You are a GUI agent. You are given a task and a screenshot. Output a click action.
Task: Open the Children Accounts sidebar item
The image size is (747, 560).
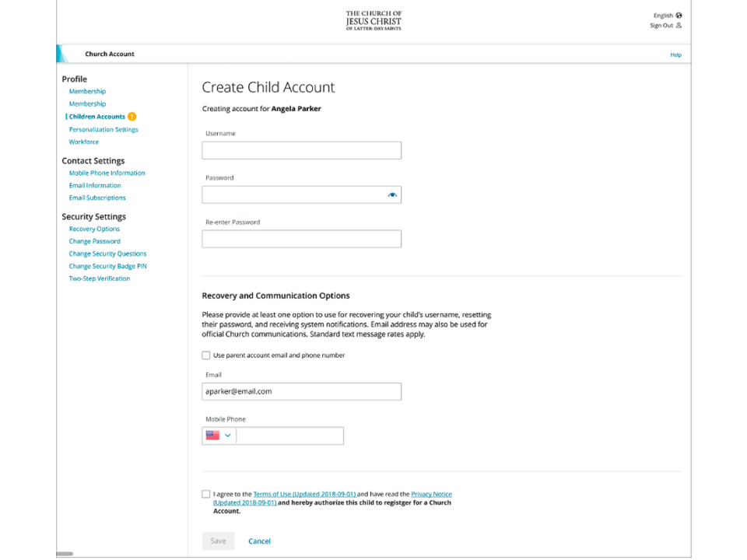(x=96, y=117)
